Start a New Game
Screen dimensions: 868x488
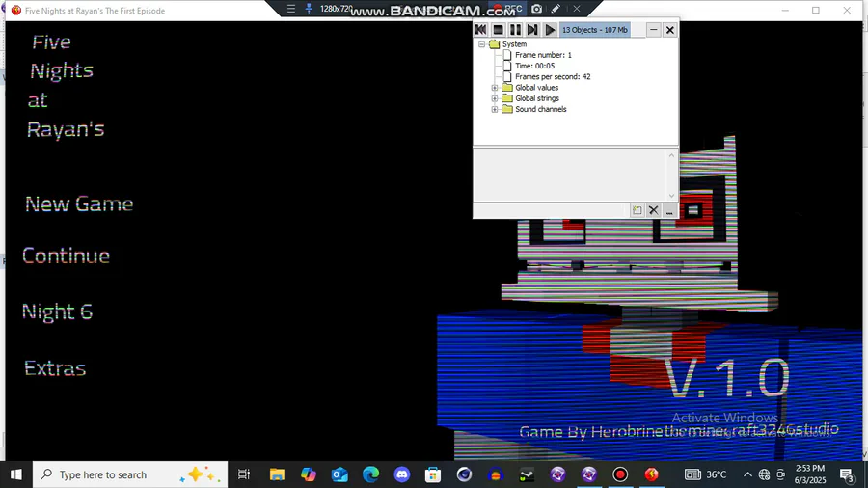tap(79, 204)
